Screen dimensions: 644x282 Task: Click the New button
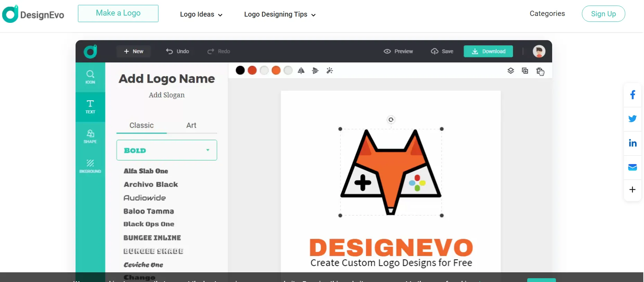pyautogui.click(x=133, y=51)
